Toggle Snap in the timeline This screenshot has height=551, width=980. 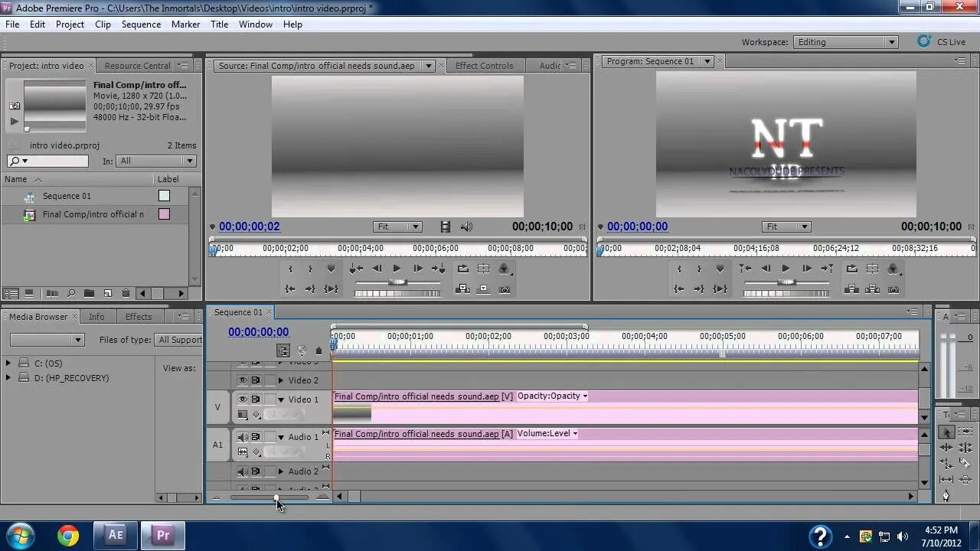pyautogui.click(x=283, y=351)
